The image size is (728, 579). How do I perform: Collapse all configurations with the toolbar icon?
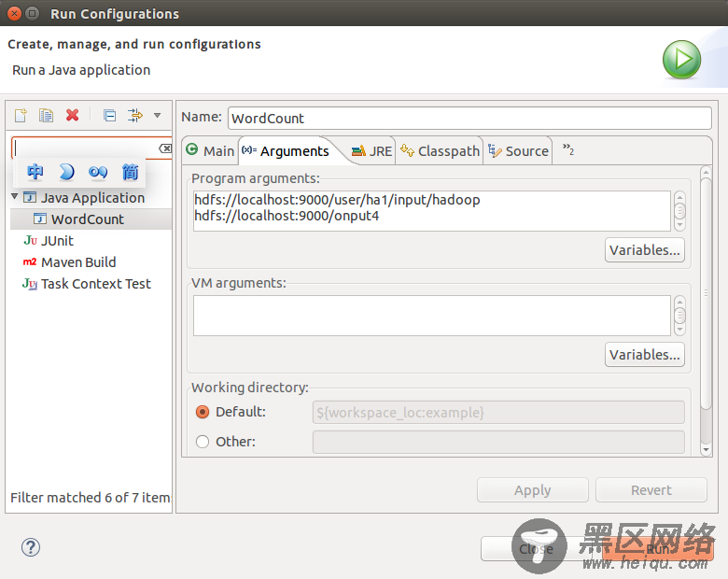[x=109, y=115]
